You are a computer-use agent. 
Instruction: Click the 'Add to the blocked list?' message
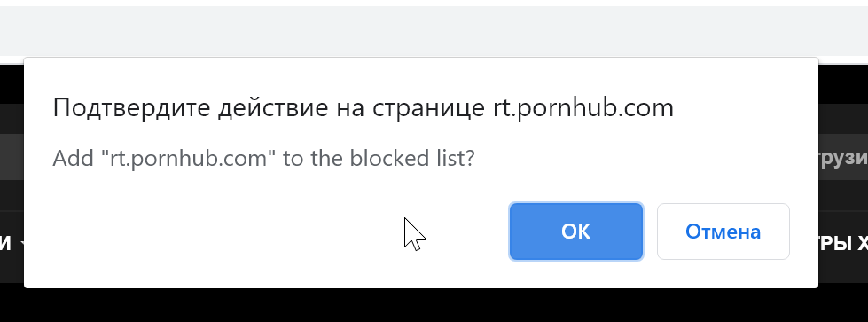(263, 159)
